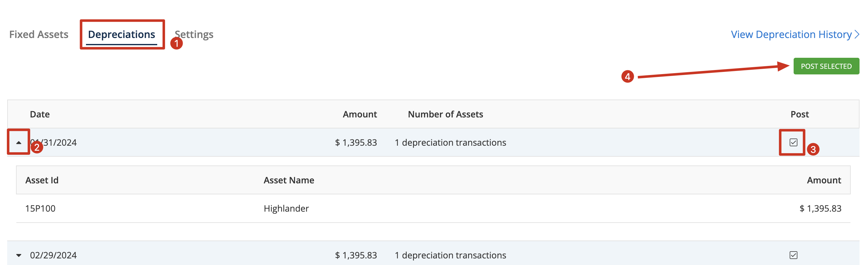
Task: Expand the 02/29/2024 depreciation row
Action: pyautogui.click(x=19, y=255)
